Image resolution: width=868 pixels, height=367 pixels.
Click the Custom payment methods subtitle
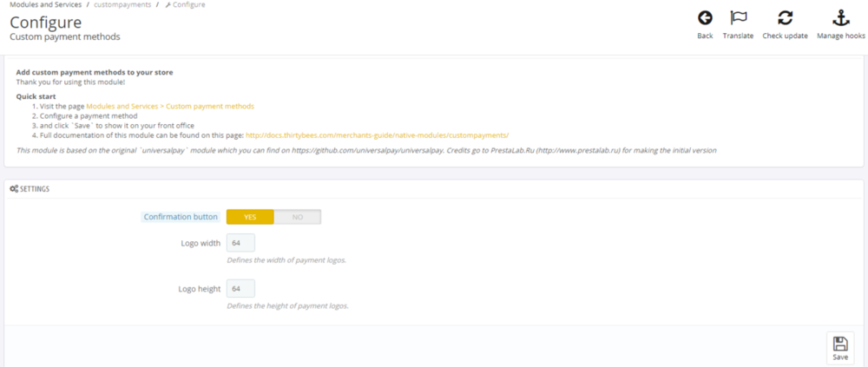(65, 37)
